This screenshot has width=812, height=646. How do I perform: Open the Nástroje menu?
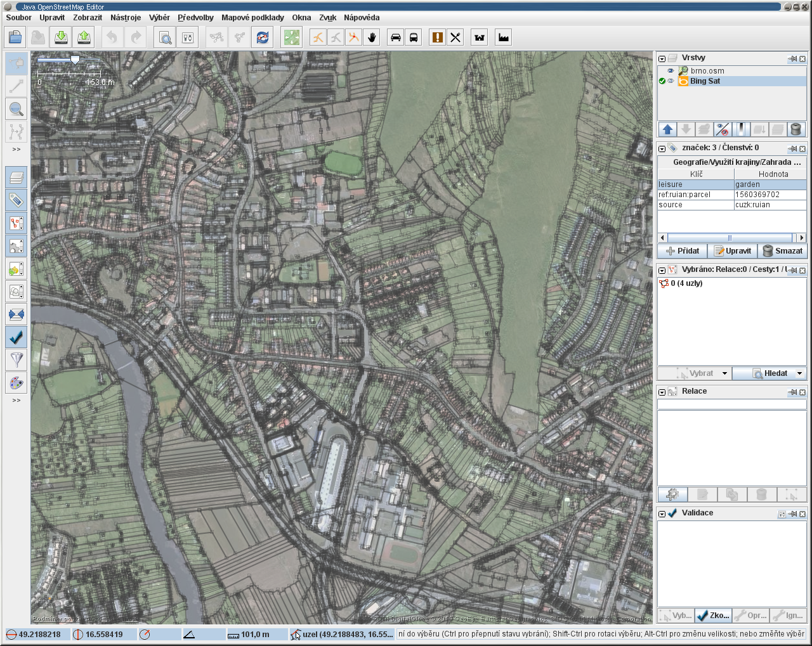point(126,18)
